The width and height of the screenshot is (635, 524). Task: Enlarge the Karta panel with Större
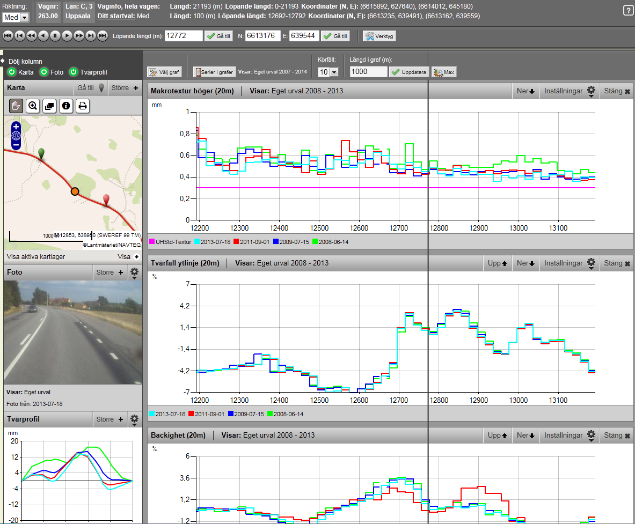[125, 87]
